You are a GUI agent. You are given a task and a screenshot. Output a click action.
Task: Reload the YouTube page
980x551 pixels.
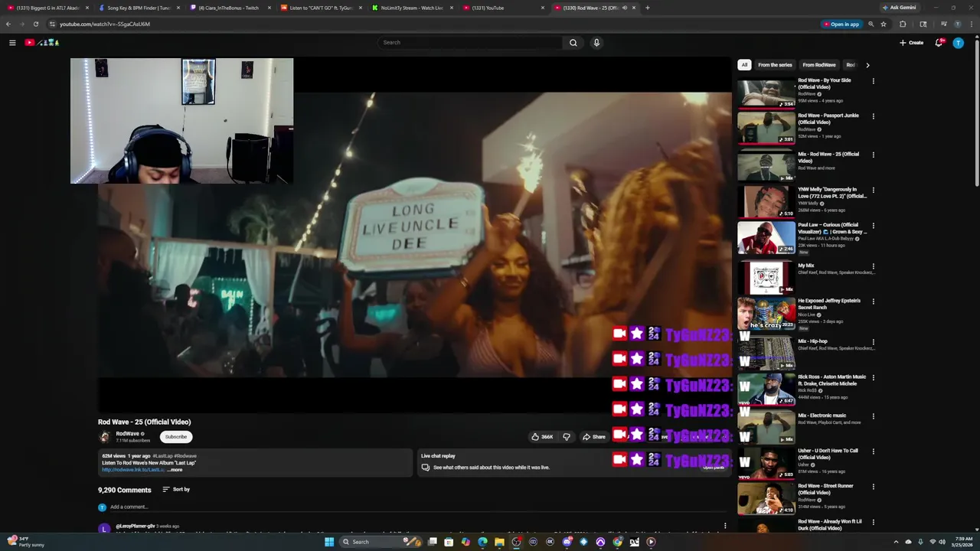click(35, 24)
